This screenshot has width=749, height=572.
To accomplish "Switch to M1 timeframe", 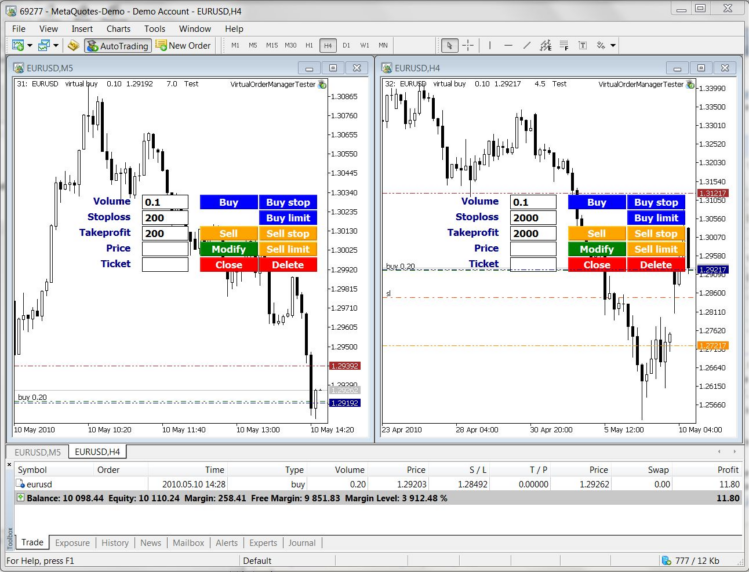I will 235,45.
